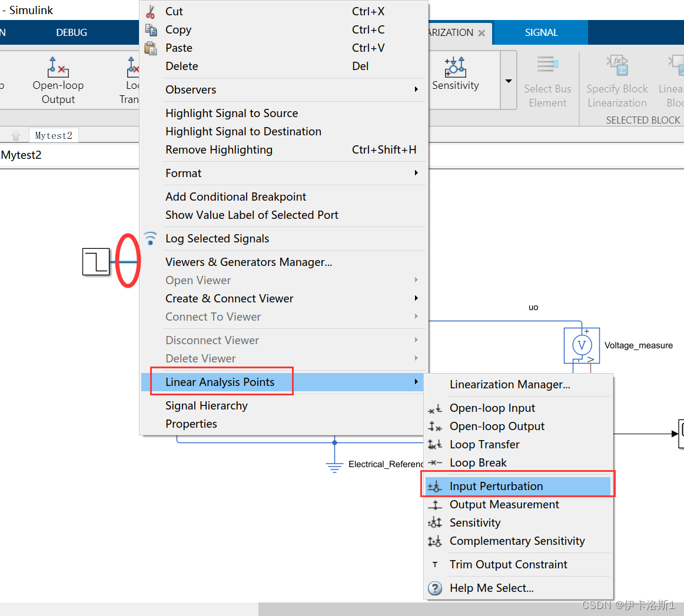Click the Output Measurement submenu icon
The height and width of the screenshot is (616, 684).
435,505
